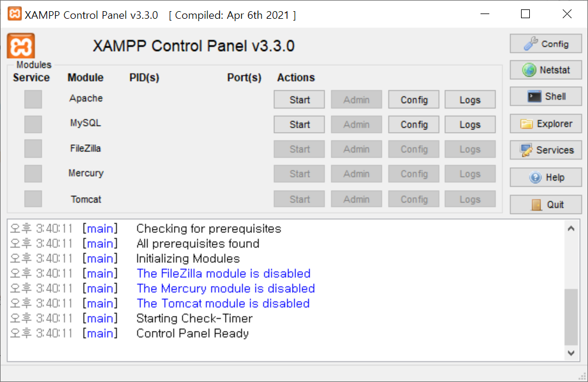Click the Tomcat Admin button

click(356, 199)
